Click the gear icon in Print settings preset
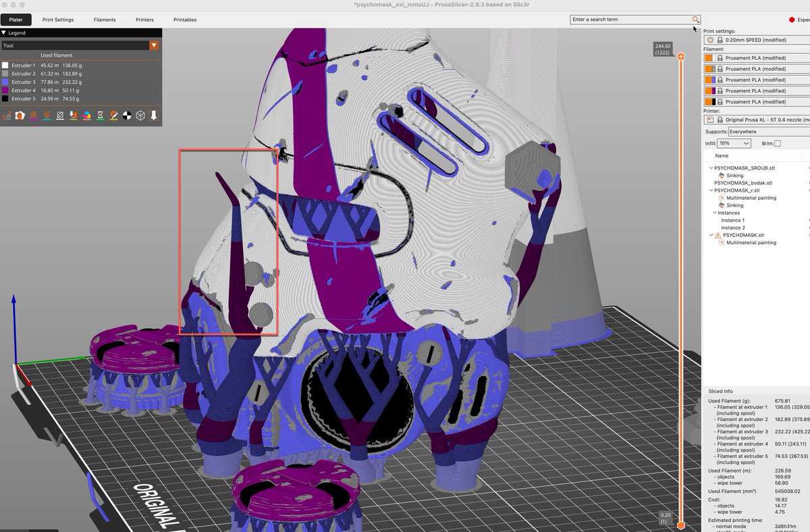The width and height of the screenshot is (810, 532). pos(710,40)
